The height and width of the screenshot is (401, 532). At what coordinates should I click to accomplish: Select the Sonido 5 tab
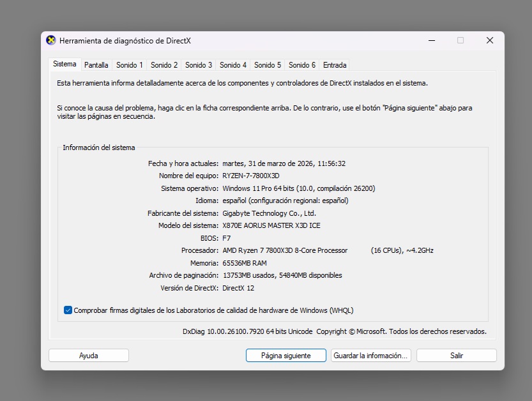pyautogui.click(x=267, y=64)
